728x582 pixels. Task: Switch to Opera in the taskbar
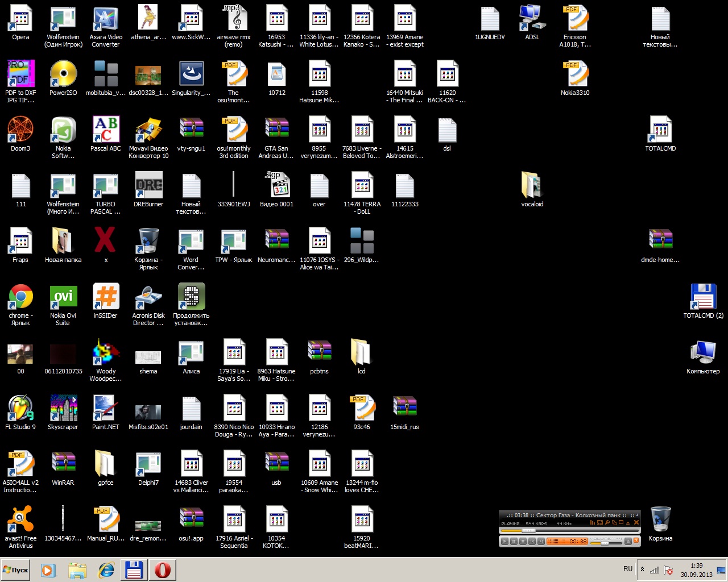(162, 570)
